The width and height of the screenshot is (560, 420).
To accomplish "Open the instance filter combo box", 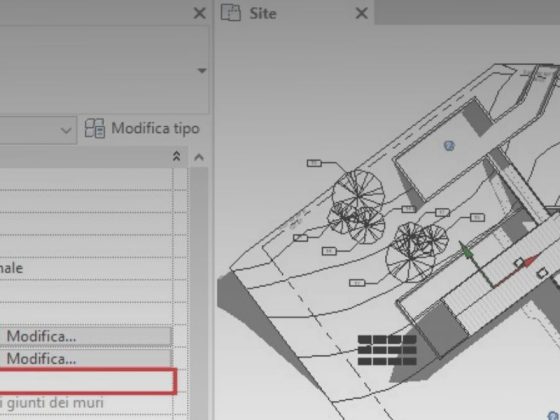I will coord(38,130).
